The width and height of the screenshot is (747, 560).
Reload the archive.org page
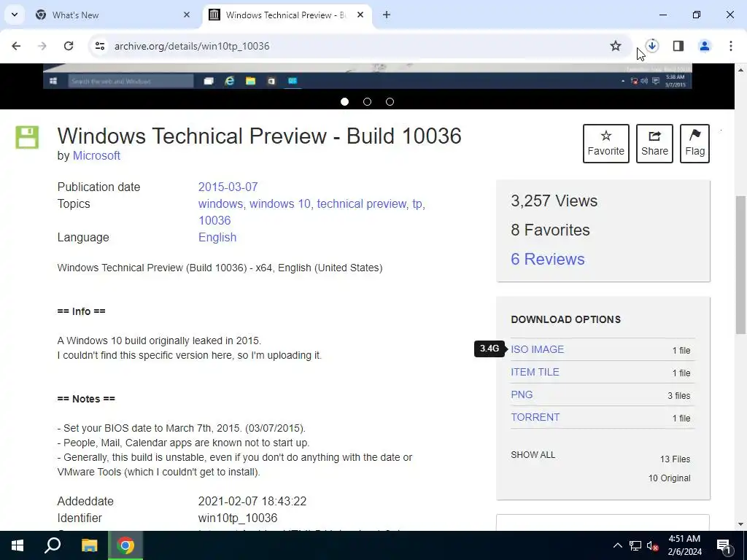69,46
